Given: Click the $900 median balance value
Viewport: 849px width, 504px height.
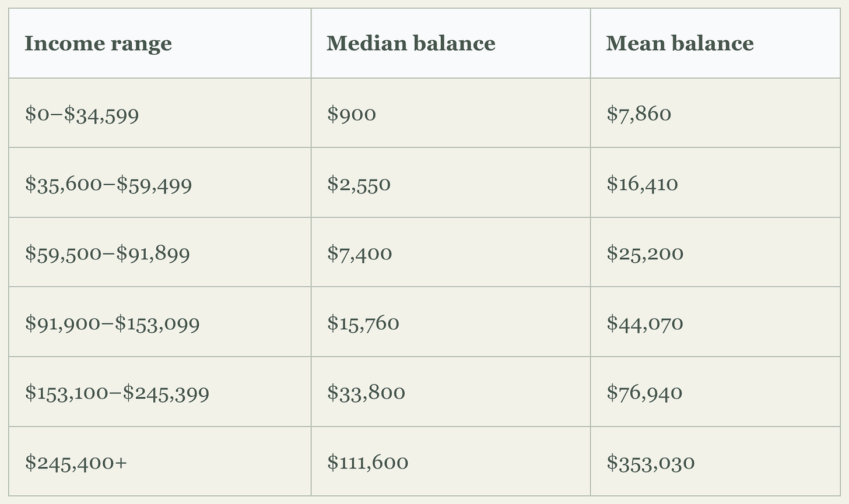Looking at the screenshot, I should pos(352,114).
